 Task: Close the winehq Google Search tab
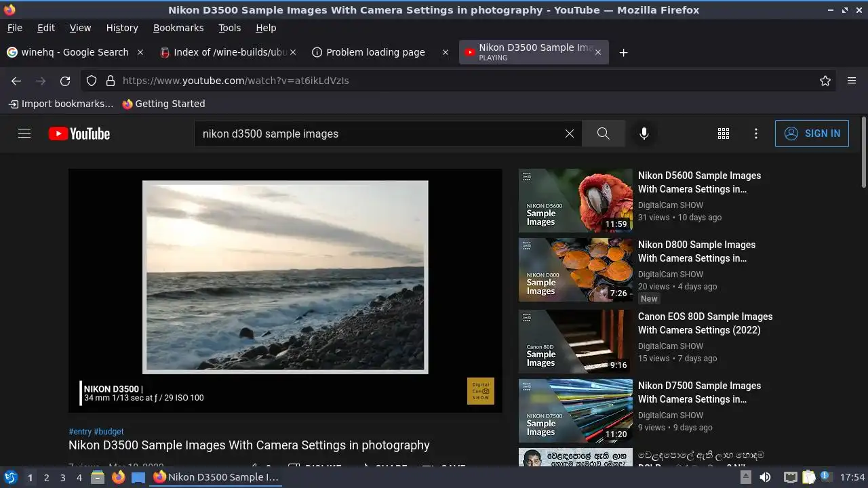(140, 52)
